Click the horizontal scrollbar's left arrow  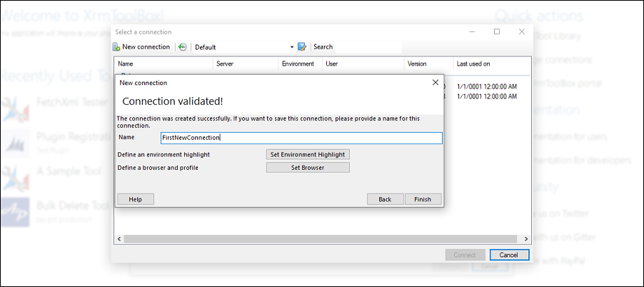(119, 238)
